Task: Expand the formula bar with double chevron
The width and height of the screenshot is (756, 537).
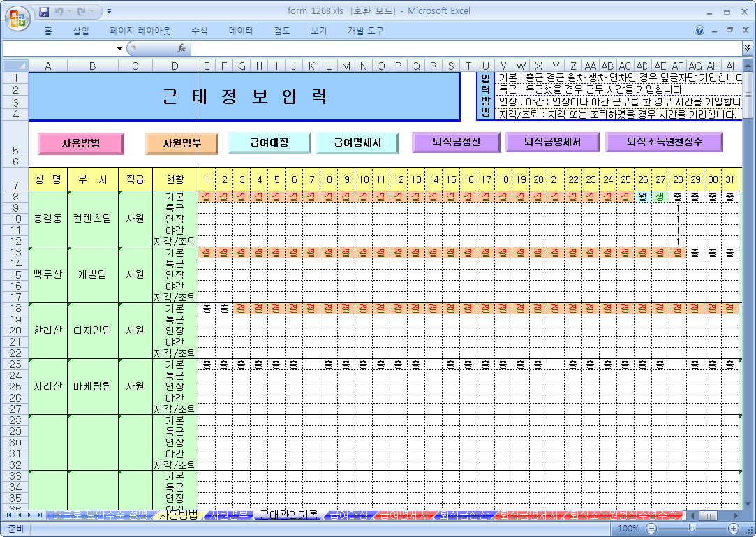Action: point(748,48)
